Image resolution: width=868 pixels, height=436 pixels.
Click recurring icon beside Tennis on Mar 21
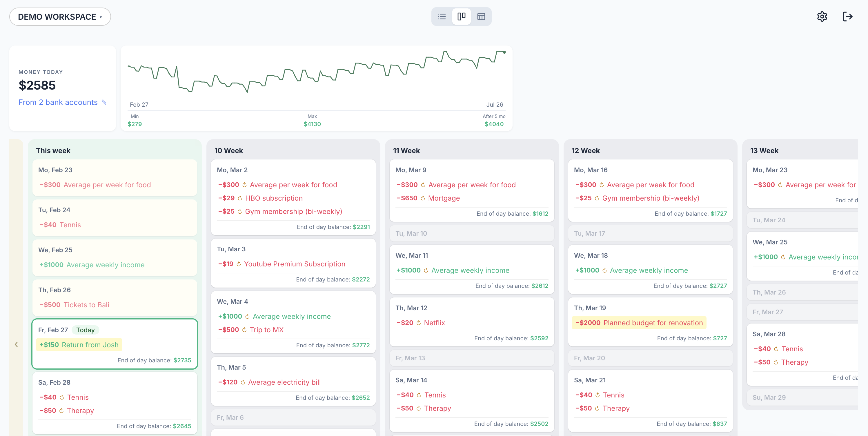[598, 395]
